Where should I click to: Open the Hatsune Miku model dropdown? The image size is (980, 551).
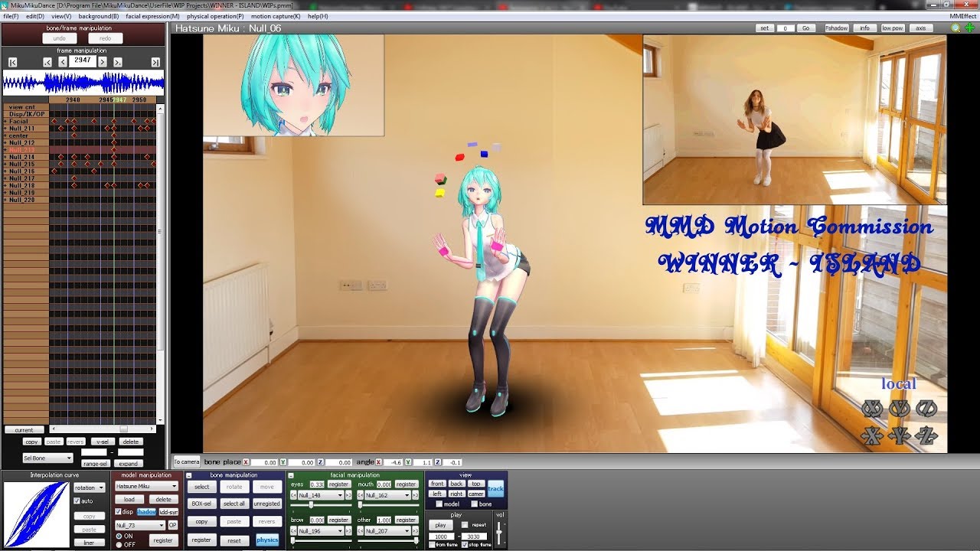[x=146, y=486]
